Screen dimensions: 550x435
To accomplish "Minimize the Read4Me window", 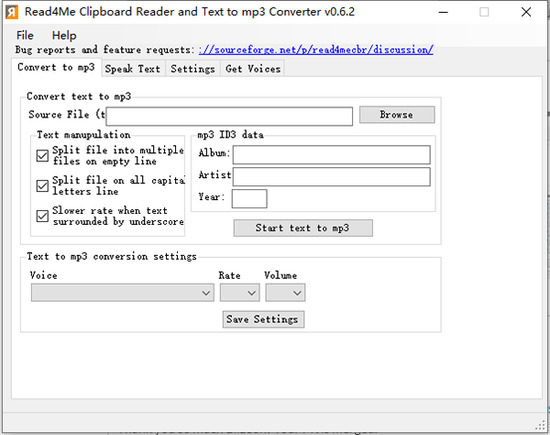I will 443,12.
